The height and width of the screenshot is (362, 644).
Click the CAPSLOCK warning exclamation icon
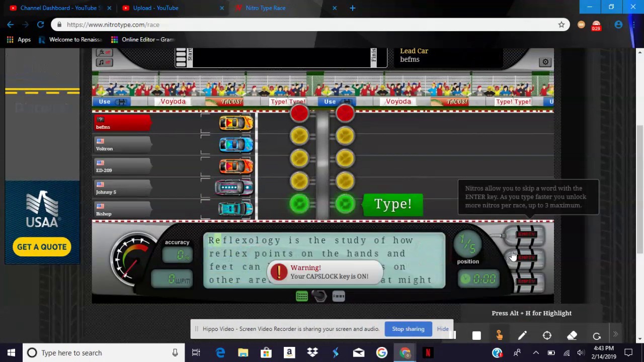pos(279,272)
